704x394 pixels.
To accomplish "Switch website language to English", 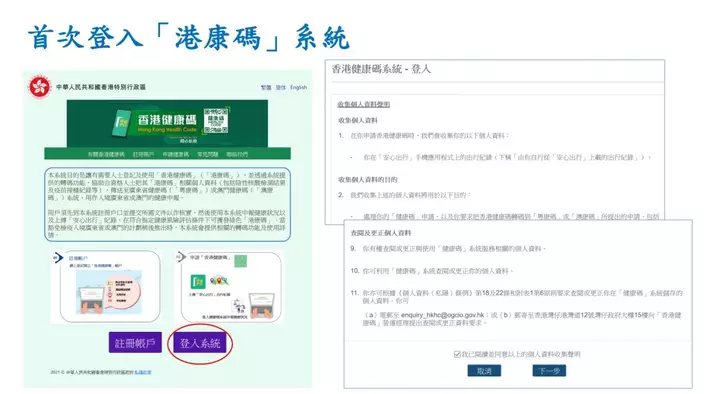I will point(299,88).
